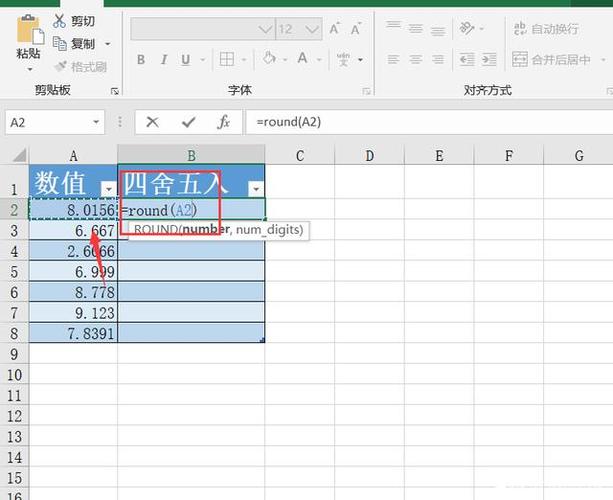613x500 pixels.
Task: Click num_digits in the ROUND tooltip
Action: (270, 229)
